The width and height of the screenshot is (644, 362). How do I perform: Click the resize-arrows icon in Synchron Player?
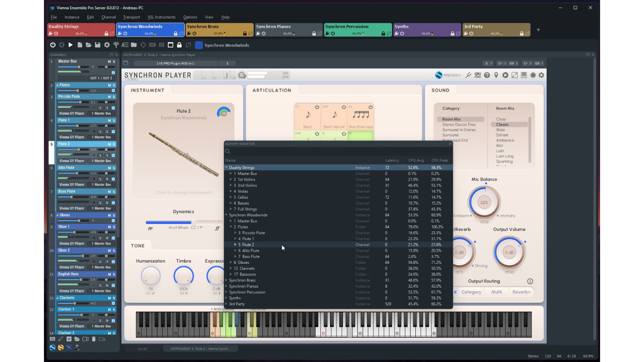pyautogui.click(x=514, y=75)
